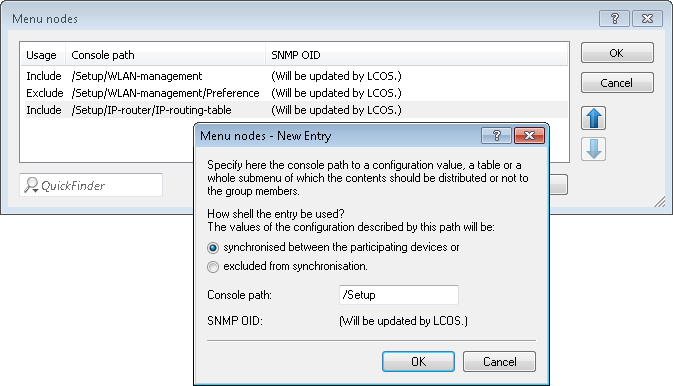
Task: Close the Menu nodes window
Action: [647, 18]
